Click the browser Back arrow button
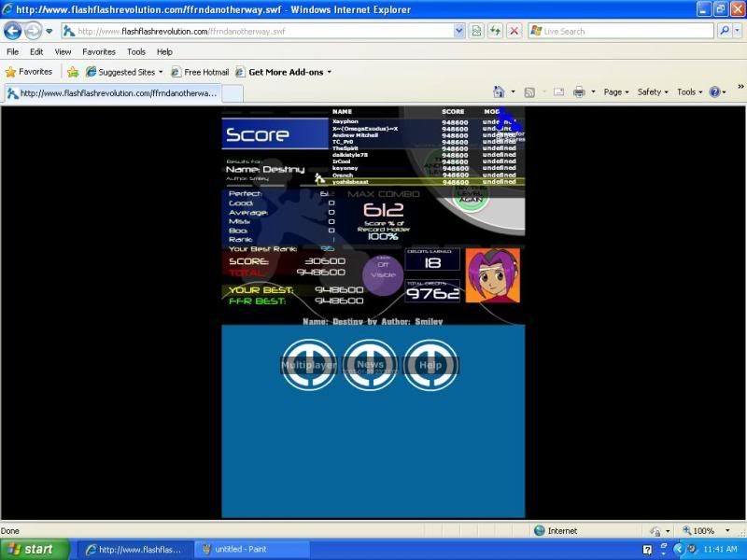 13,31
